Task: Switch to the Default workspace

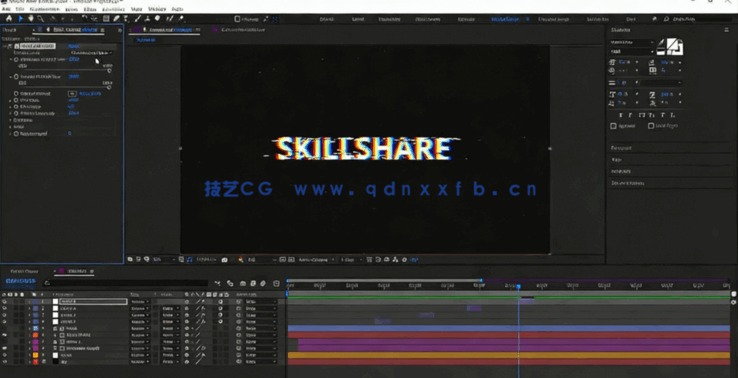Action: (x=327, y=19)
